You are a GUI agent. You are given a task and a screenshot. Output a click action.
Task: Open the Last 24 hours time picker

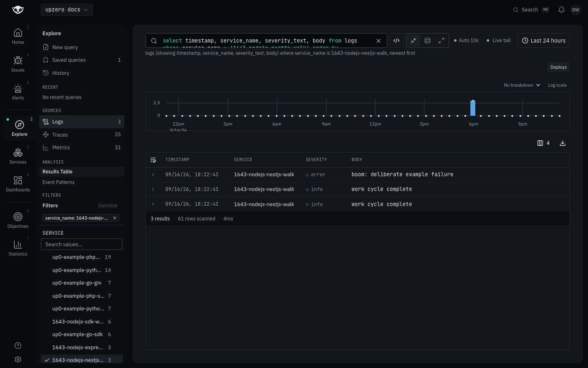543,40
